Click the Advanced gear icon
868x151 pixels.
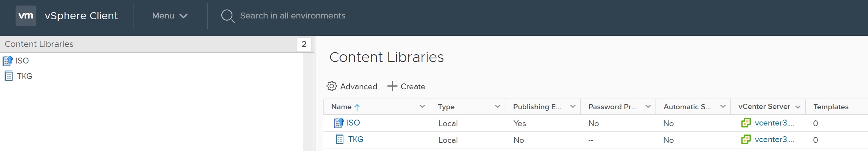pyautogui.click(x=332, y=86)
